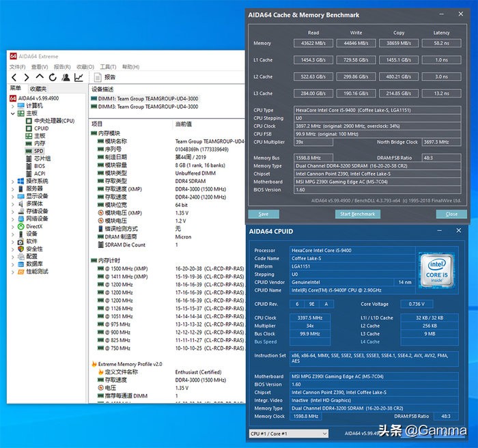The height and width of the screenshot is (448, 478).
Task: Expand the 操作系统 tree node
Action: pos(12,180)
